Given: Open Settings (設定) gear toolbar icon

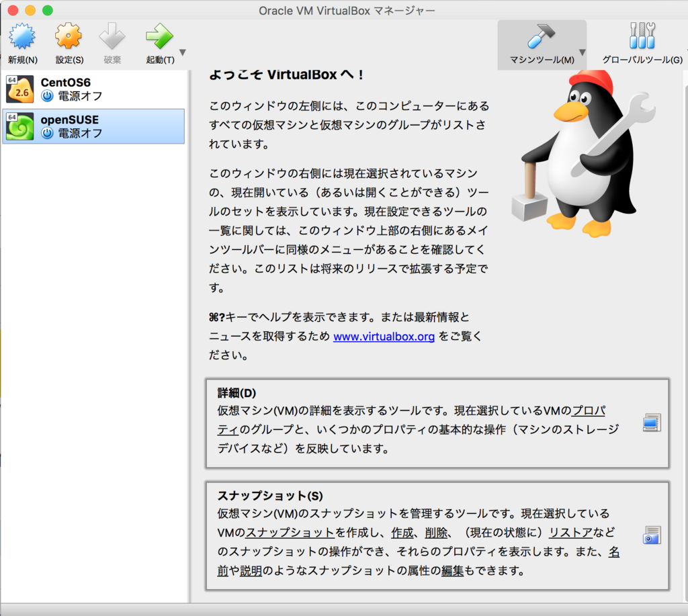Looking at the screenshot, I should [69, 36].
